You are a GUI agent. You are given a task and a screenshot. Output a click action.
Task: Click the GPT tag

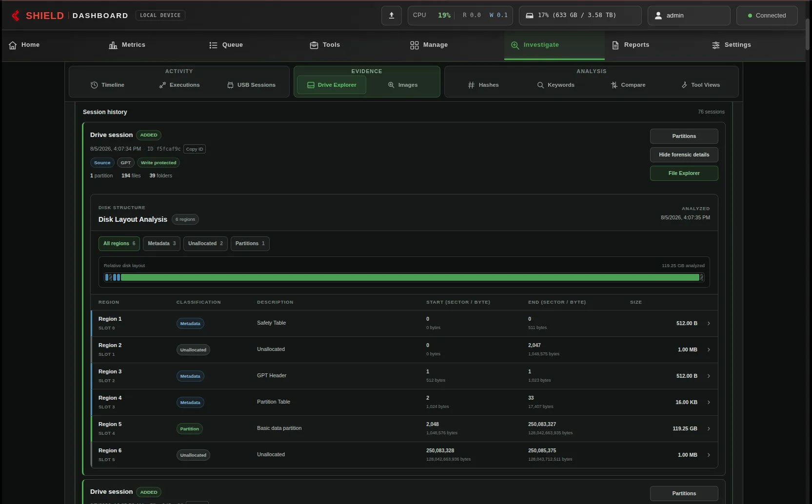[126, 163]
